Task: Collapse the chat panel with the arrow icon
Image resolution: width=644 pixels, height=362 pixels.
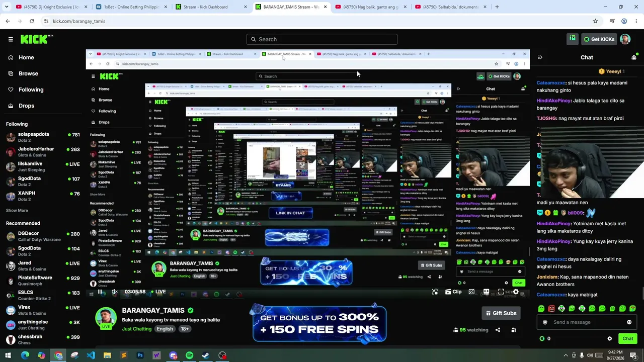Action: point(540,57)
